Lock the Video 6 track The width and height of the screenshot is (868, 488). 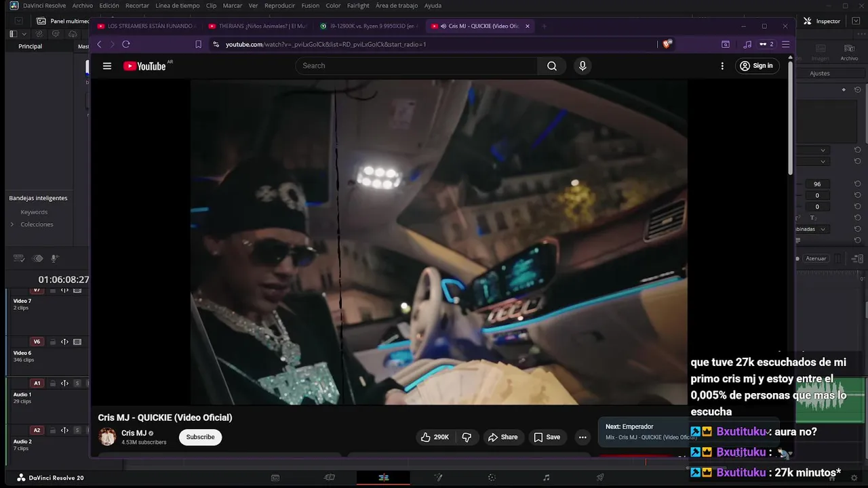52,342
